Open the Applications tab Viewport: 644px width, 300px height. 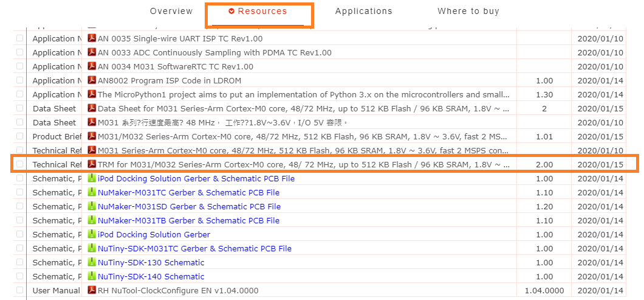[x=363, y=12]
